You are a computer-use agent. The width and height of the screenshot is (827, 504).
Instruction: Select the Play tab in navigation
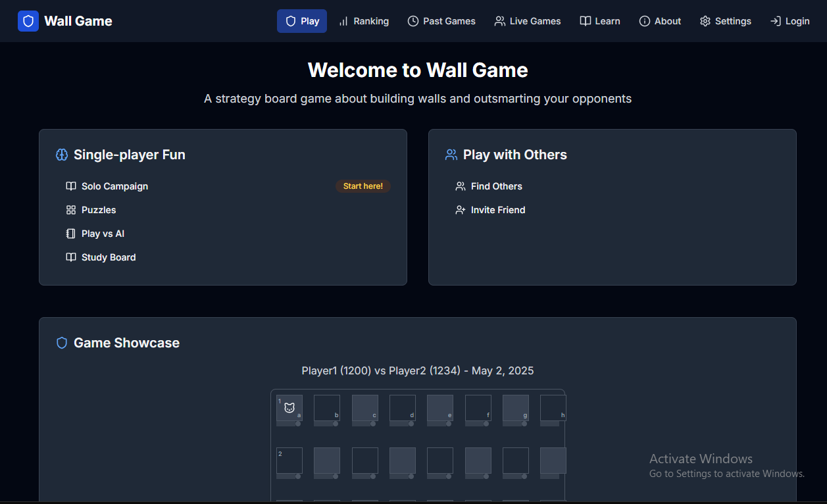302,21
